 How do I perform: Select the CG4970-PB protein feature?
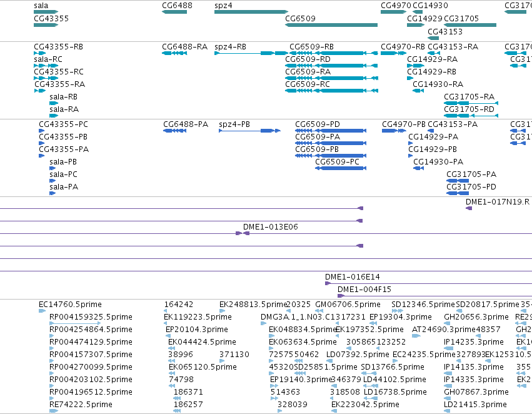394,131
